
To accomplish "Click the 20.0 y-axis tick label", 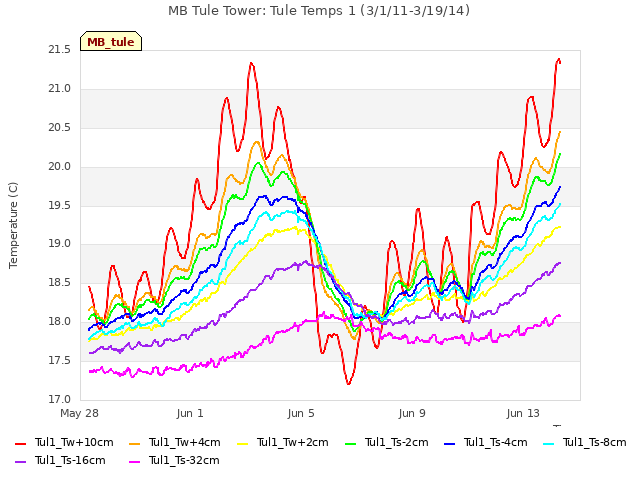I will pyautogui.click(x=60, y=167).
